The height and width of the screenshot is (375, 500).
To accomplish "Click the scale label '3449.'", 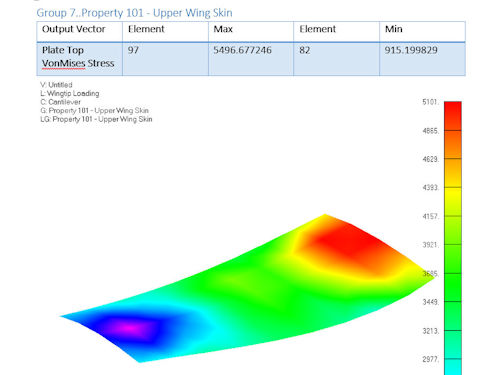I will [431, 302].
